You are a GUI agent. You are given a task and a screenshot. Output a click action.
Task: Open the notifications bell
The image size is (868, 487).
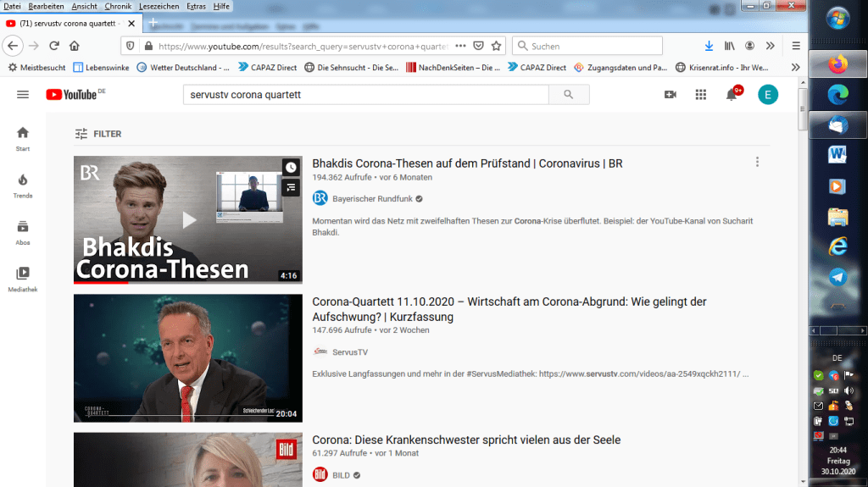click(x=732, y=95)
